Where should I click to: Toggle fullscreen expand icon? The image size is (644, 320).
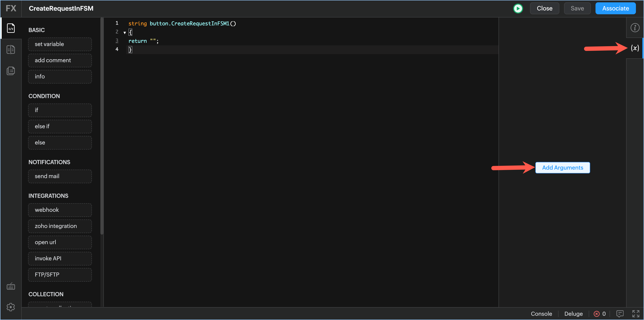click(x=635, y=313)
